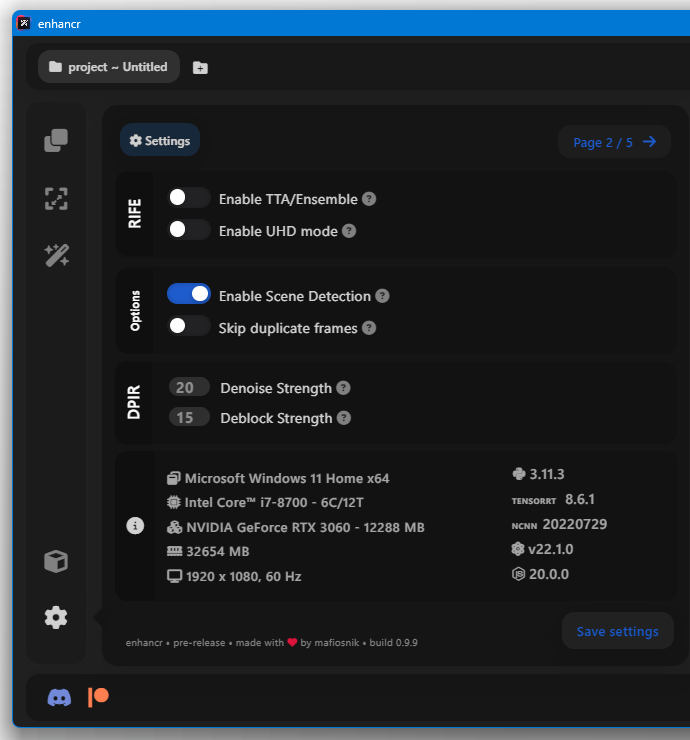Open the project ~ Untitled button
Screen dimensions: 690x740
(x=109, y=67)
